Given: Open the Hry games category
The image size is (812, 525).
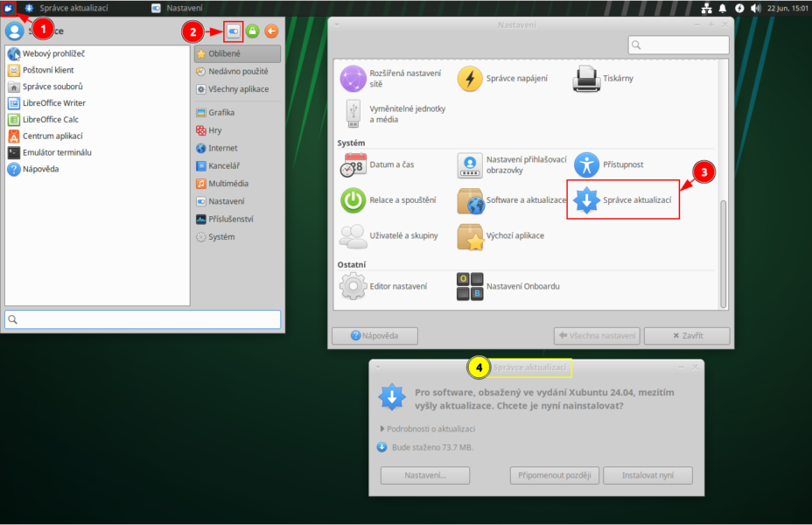Looking at the screenshot, I should coord(238,130).
